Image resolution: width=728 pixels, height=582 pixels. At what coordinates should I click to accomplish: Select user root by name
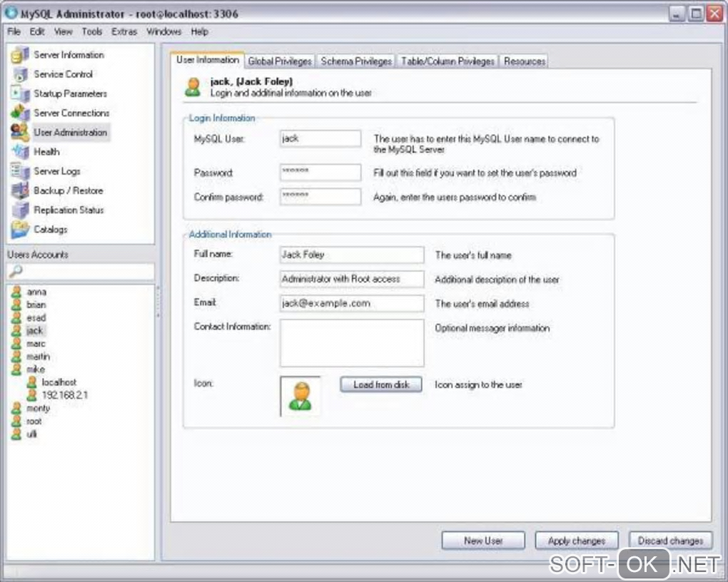[x=34, y=422]
